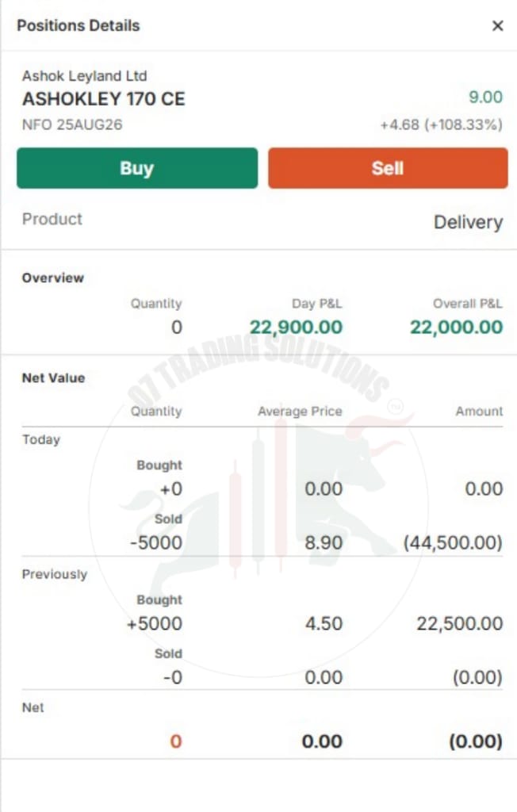This screenshot has width=517, height=812.
Task: Click the orange Sell button
Action: [388, 168]
